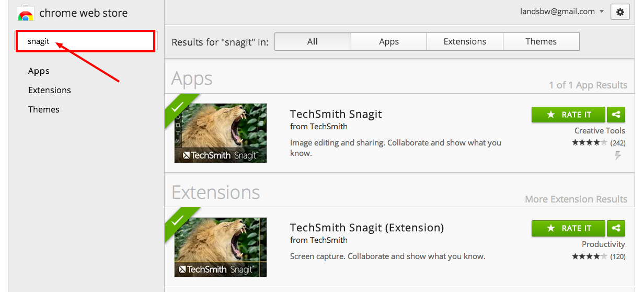This screenshot has width=644, height=292.
Task: Switch to the Extensions results tab
Action: 465,42
